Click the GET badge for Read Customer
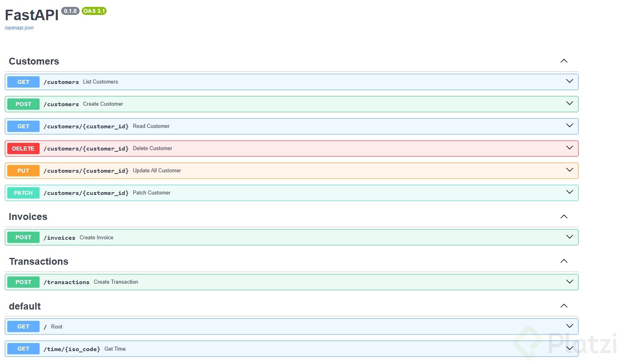 23,126
